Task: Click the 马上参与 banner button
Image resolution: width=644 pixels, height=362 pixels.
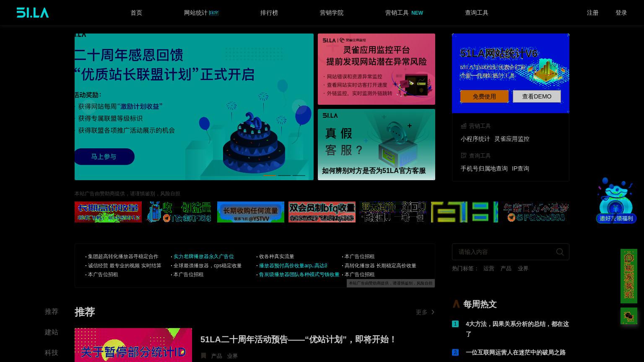Action: pyautogui.click(x=104, y=157)
